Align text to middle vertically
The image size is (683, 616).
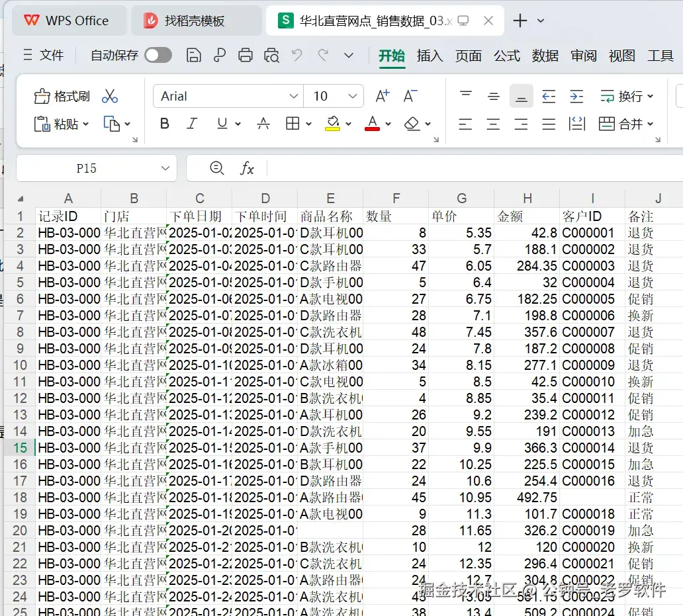(494, 96)
